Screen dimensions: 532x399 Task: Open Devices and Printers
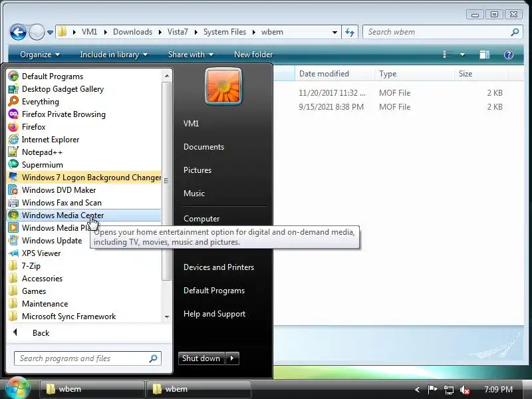click(x=219, y=267)
